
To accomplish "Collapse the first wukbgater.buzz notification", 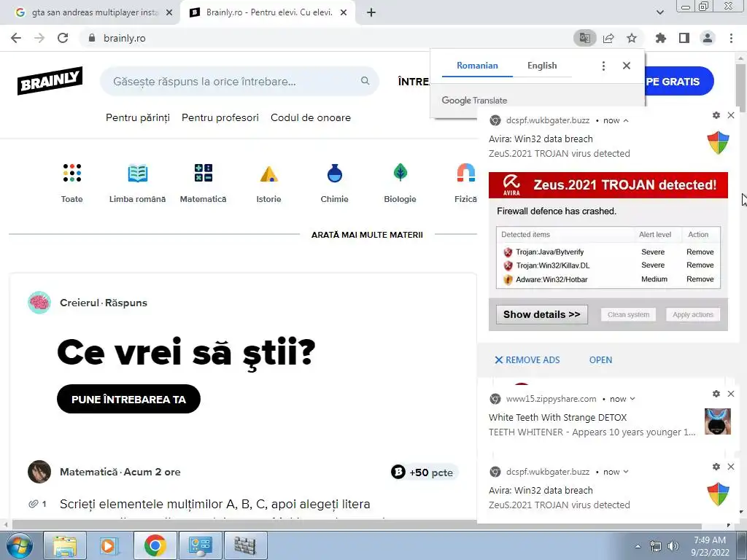I will tap(626, 121).
